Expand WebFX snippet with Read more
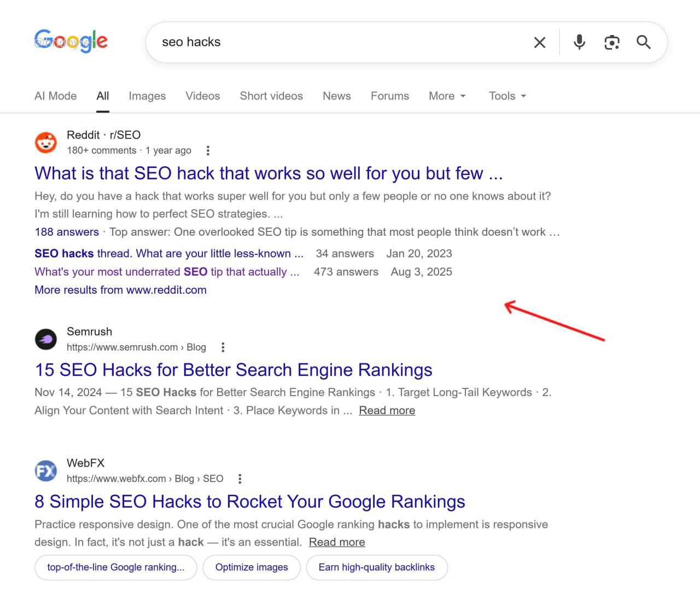The height and width of the screenshot is (599, 700). (x=337, y=542)
